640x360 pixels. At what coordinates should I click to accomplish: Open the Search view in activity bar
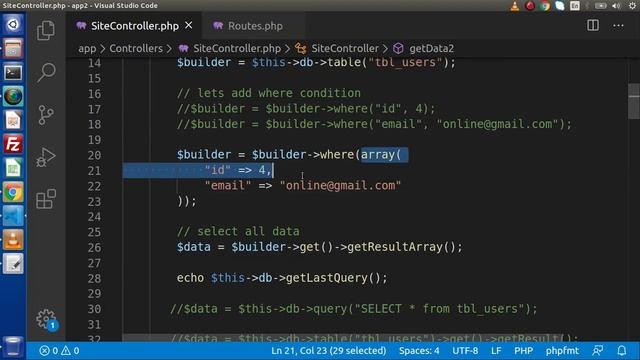[46, 73]
